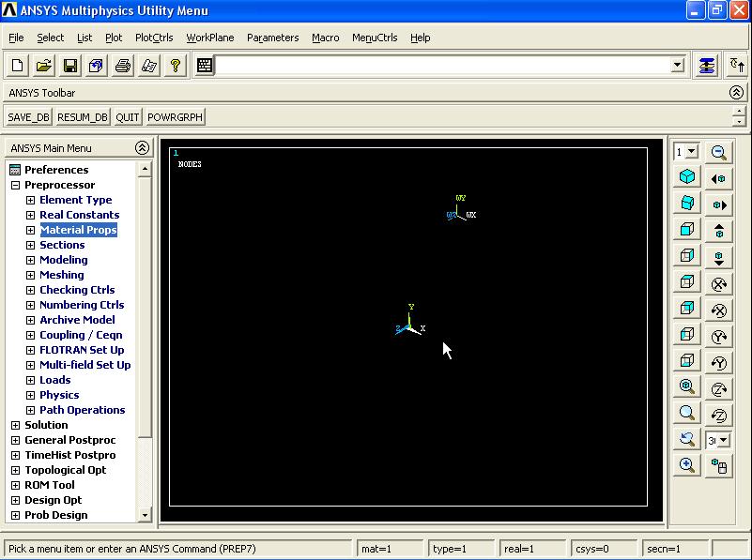Screen dimensions: 752x560
Task: Open ANSYS Help question mark icon
Action: pos(175,66)
